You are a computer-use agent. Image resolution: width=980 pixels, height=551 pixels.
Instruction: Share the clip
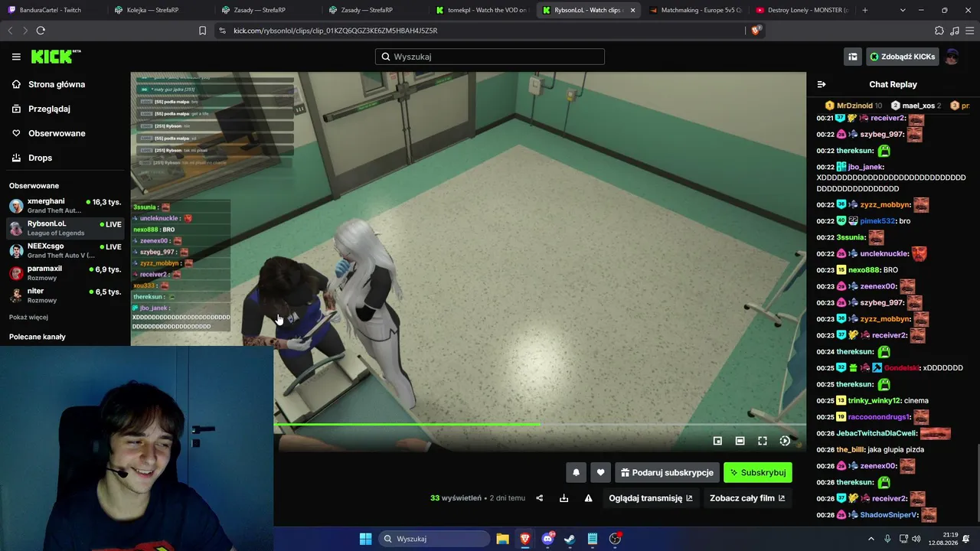(540, 498)
